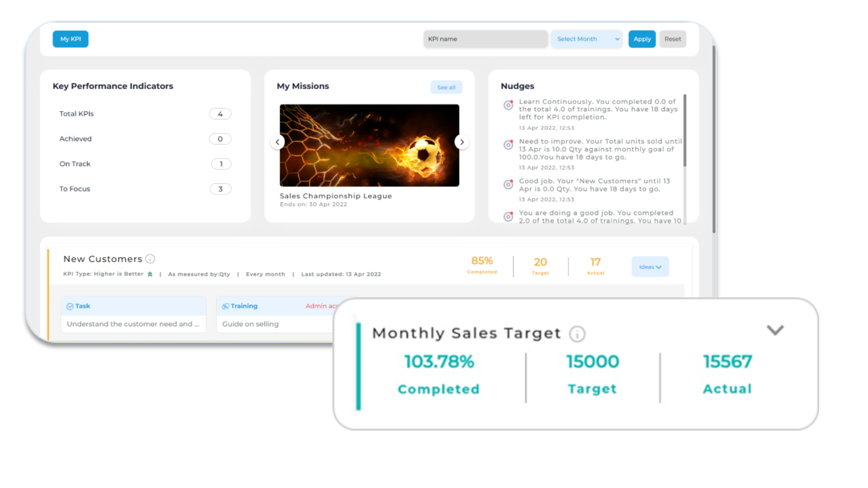Click the green Higher is Better arrow icon
The height and width of the screenshot is (488, 868).
pos(150,274)
